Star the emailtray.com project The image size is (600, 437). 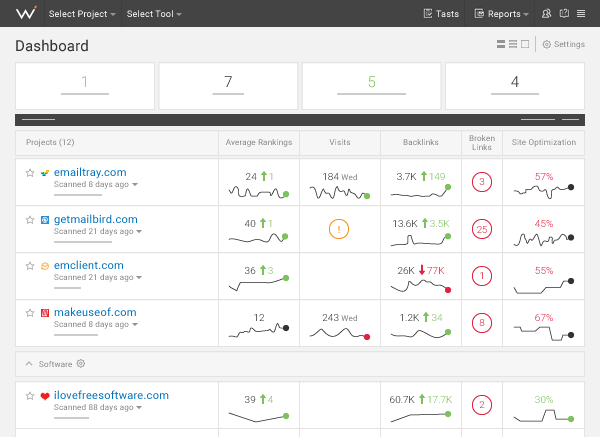click(x=30, y=173)
